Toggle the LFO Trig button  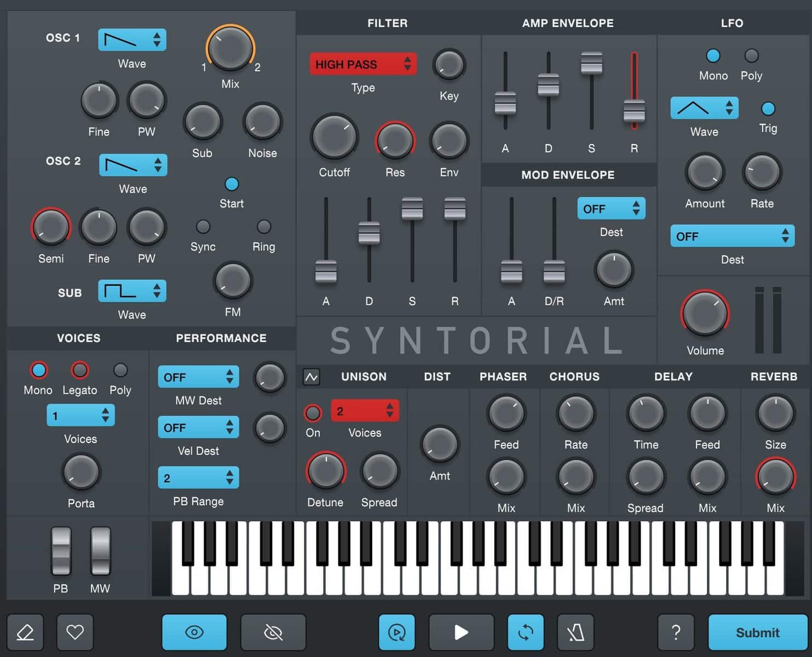click(x=768, y=108)
